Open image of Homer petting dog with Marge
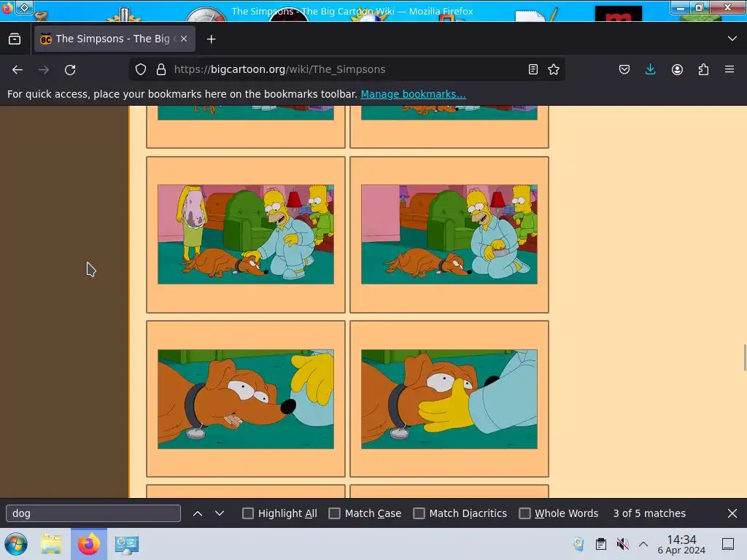Viewport: 747px width, 560px height. click(x=246, y=234)
